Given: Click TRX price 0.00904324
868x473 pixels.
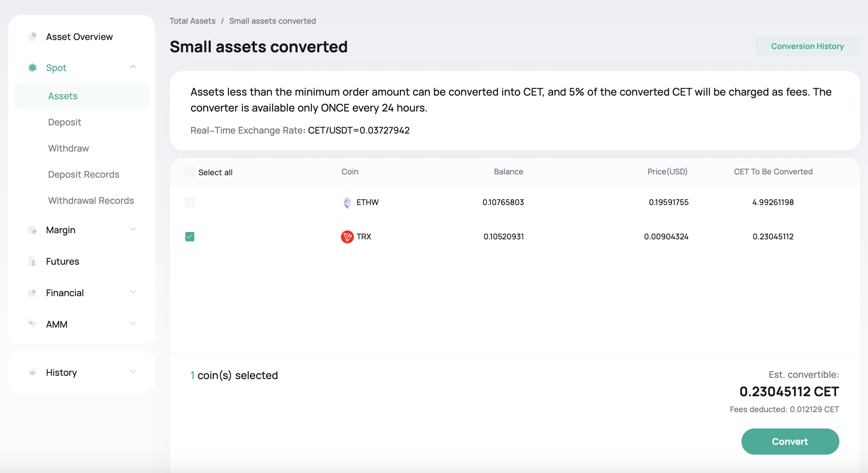Looking at the screenshot, I should pyautogui.click(x=666, y=237).
